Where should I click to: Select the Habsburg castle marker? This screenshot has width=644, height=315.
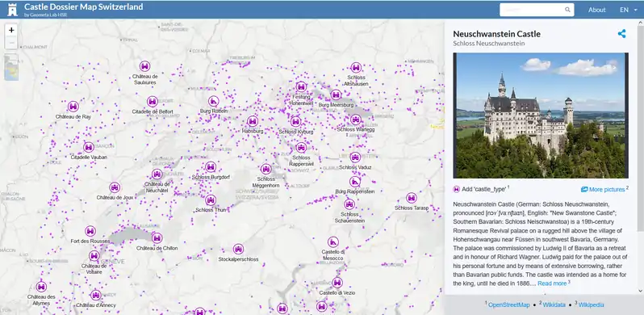(253, 121)
